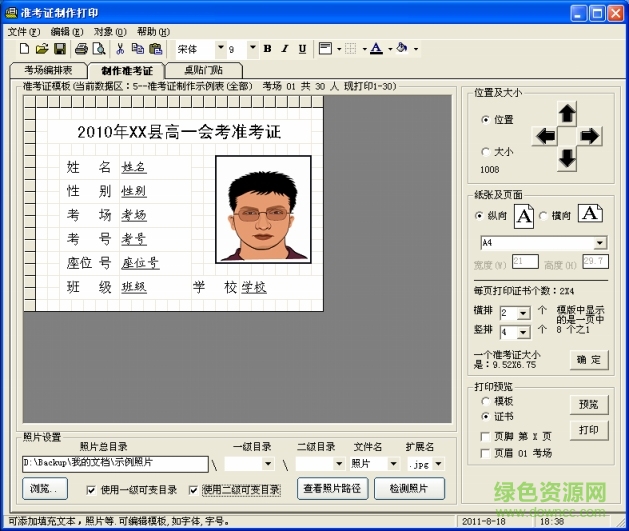This screenshot has width=629, height=531.
Task: Select the 制作准考证 tab
Action: click(x=126, y=71)
